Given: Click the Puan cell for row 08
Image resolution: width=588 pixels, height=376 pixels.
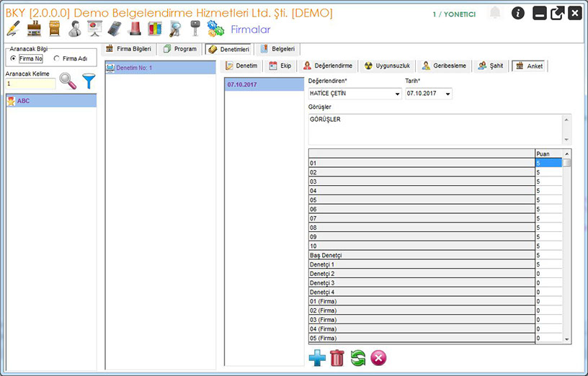Looking at the screenshot, I should (x=548, y=228).
